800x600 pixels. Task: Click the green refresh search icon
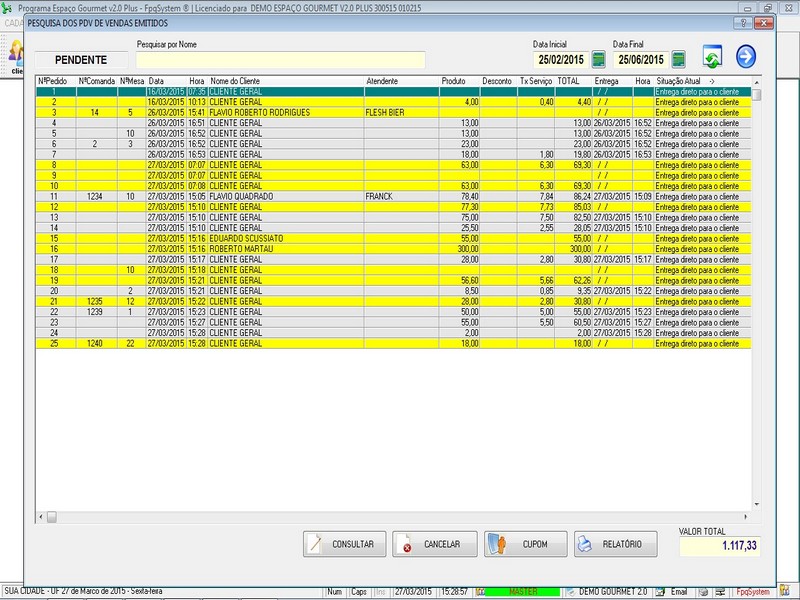pos(712,57)
